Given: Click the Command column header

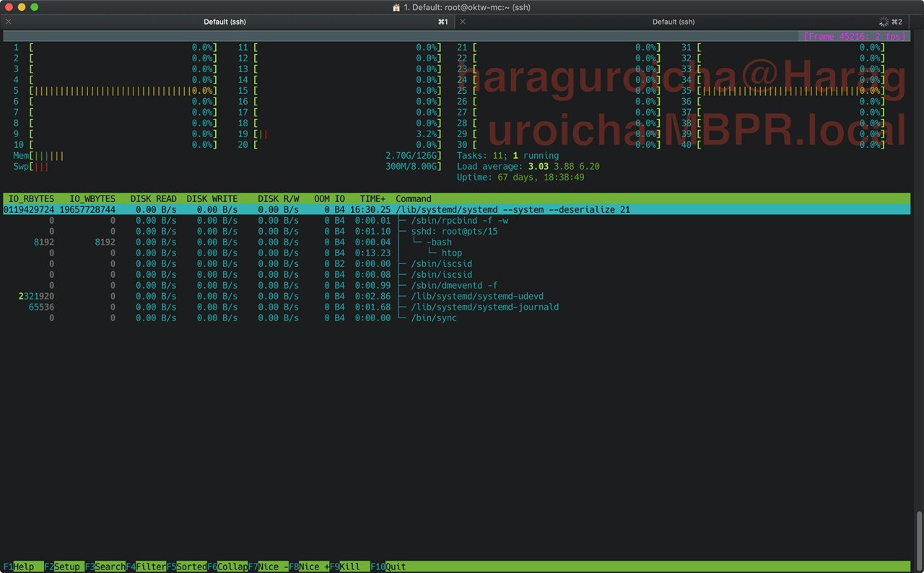Looking at the screenshot, I should 414,198.
